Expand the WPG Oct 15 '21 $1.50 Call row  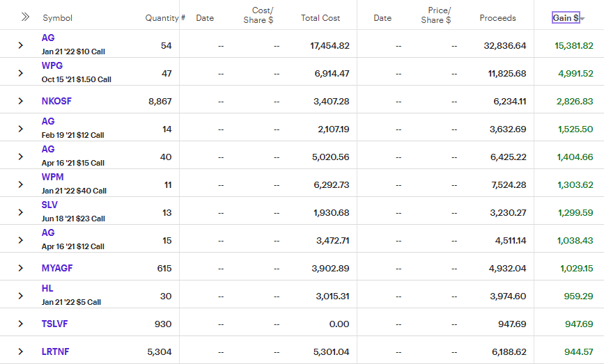click(x=21, y=73)
